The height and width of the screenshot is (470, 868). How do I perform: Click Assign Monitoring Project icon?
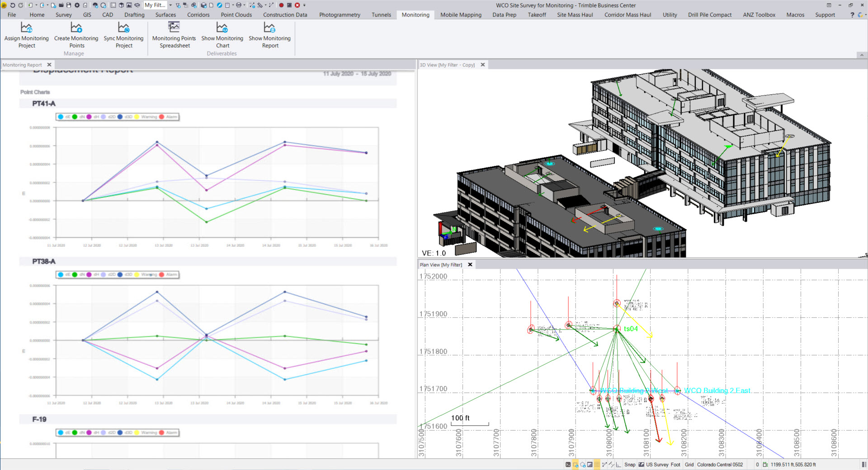[x=26, y=28]
